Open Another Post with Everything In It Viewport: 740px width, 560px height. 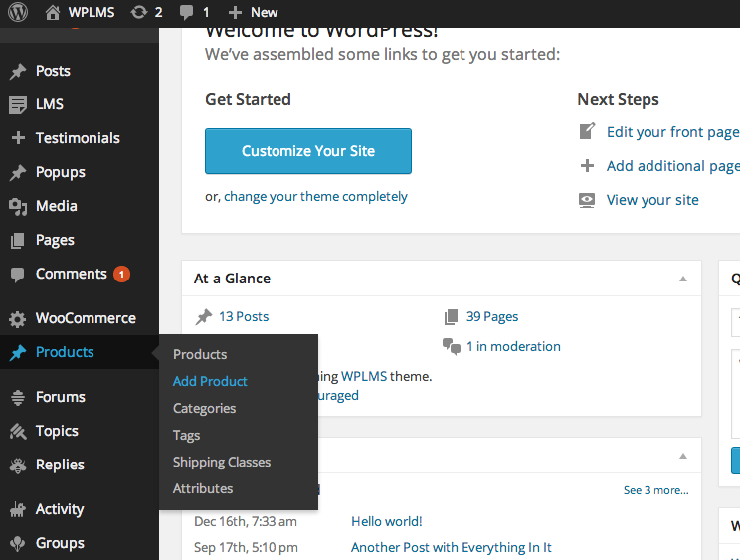452,548
